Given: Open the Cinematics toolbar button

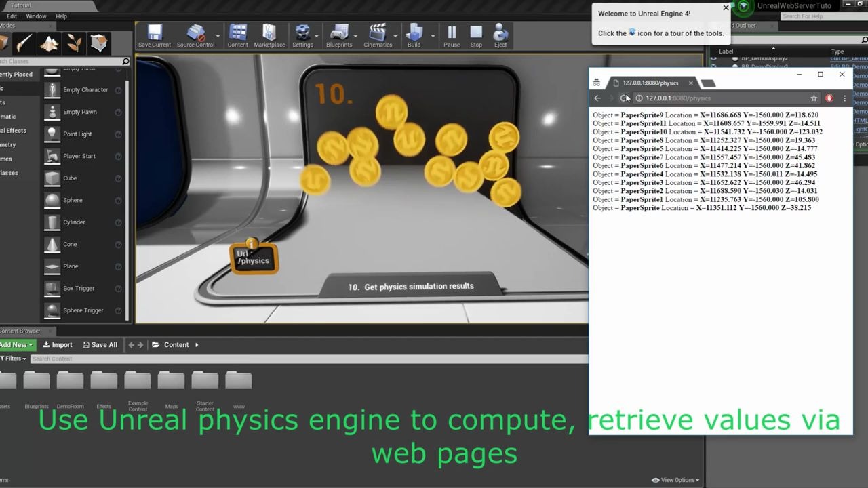Looking at the screenshot, I should [x=378, y=36].
